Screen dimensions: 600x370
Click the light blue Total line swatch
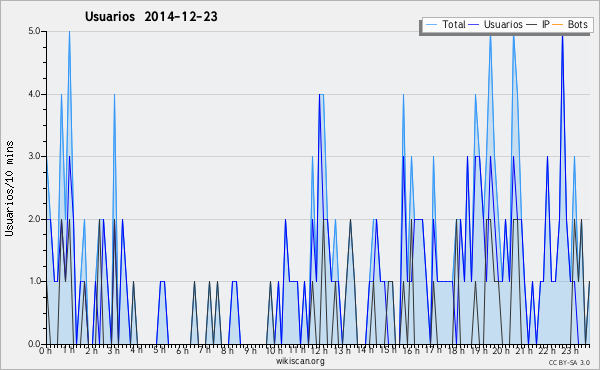[431, 25]
